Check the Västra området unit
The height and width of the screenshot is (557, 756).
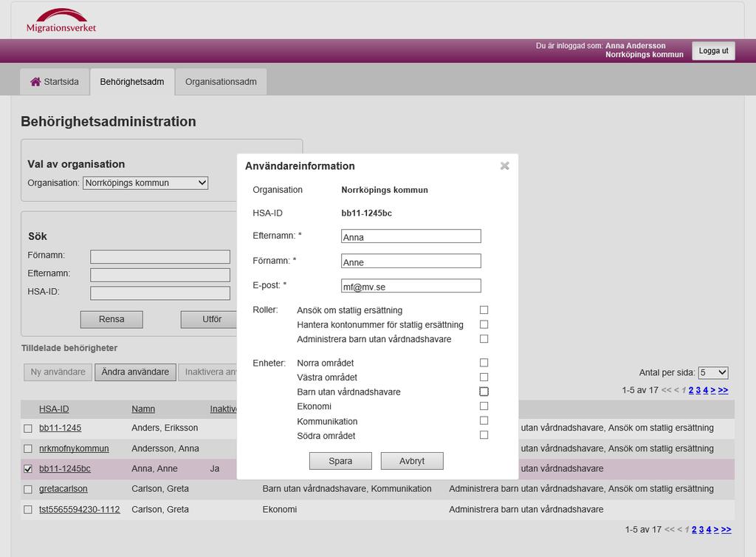click(484, 377)
